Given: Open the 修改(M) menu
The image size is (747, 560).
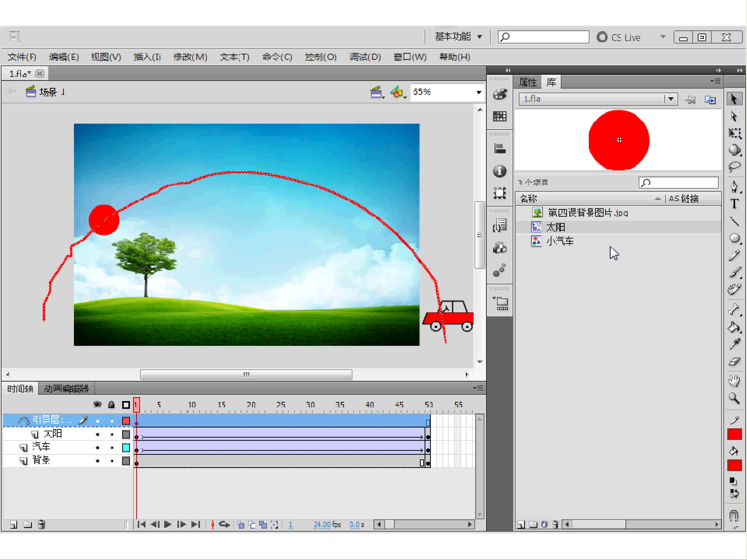Looking at the screenshot, I should (190, 57).
